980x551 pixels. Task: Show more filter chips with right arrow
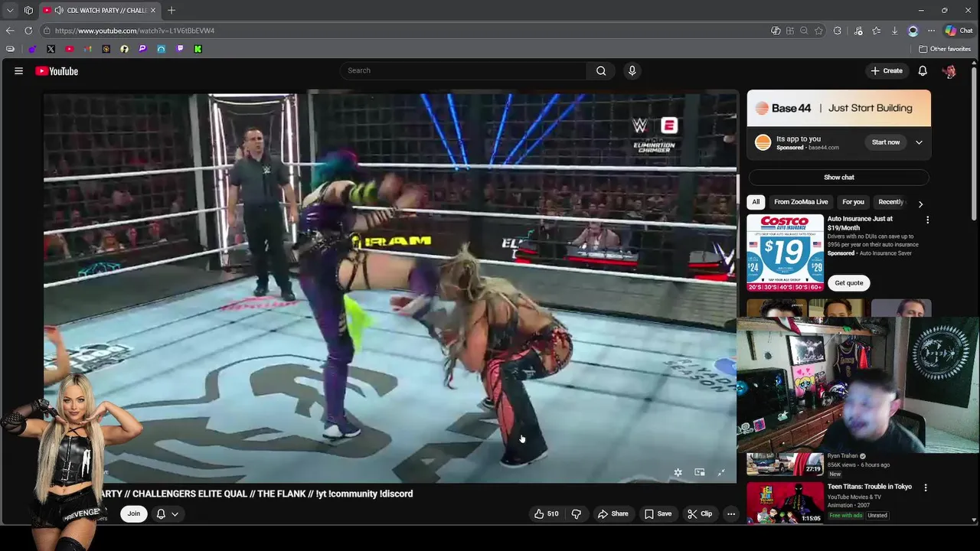click(x=920, y=204)
